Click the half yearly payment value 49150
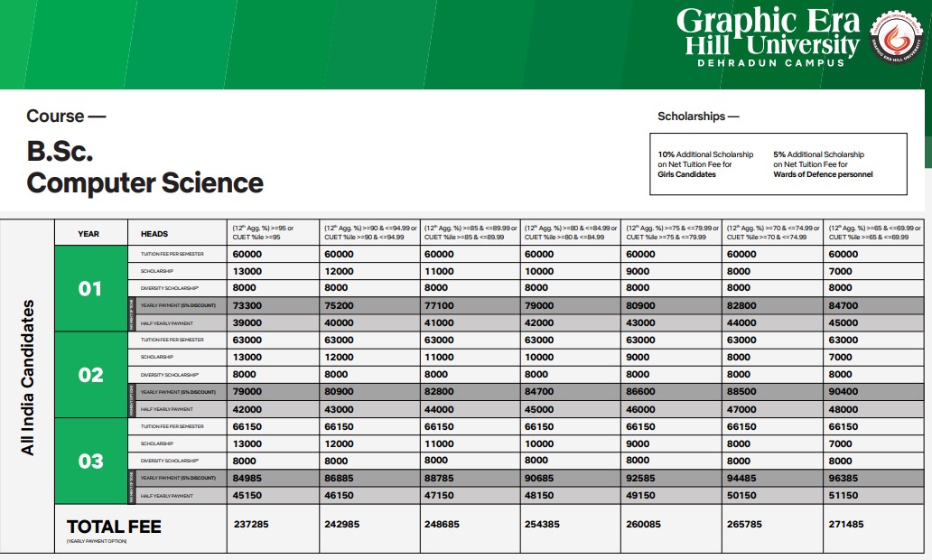932x560 pixels. click(641, 495)
